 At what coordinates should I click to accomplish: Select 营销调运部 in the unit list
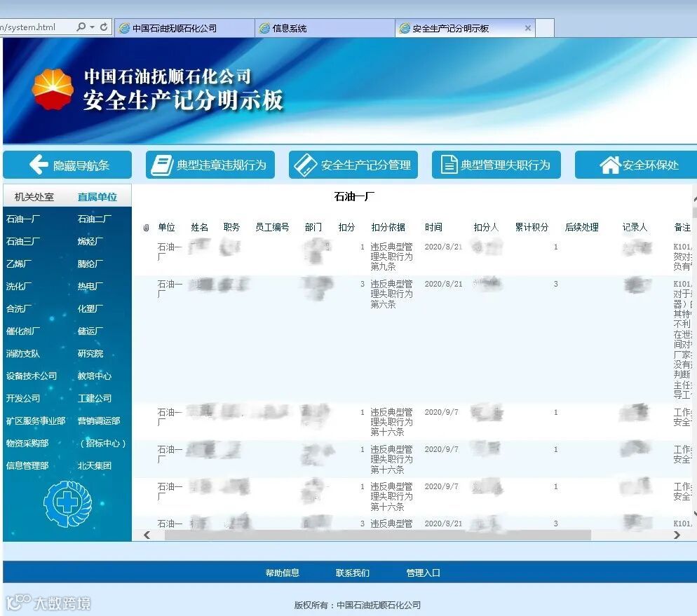(99, 420)
